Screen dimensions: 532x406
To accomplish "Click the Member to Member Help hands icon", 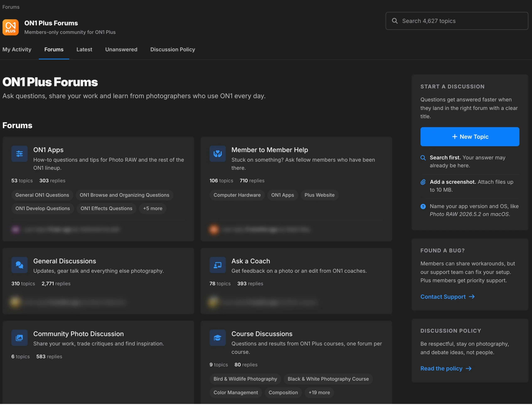I will tap(218, 154).
